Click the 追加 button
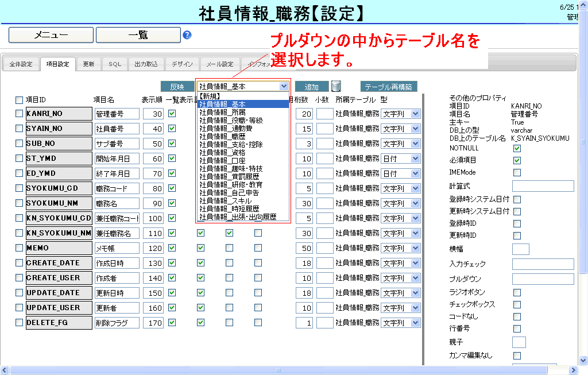 (312, 87)
